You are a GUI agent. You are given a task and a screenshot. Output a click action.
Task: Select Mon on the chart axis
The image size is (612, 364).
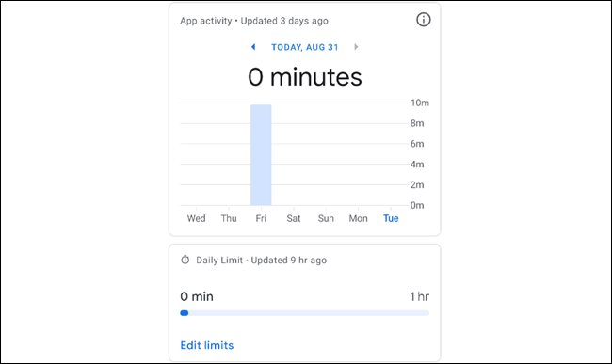pyautogui.click(x=359, y=218)
